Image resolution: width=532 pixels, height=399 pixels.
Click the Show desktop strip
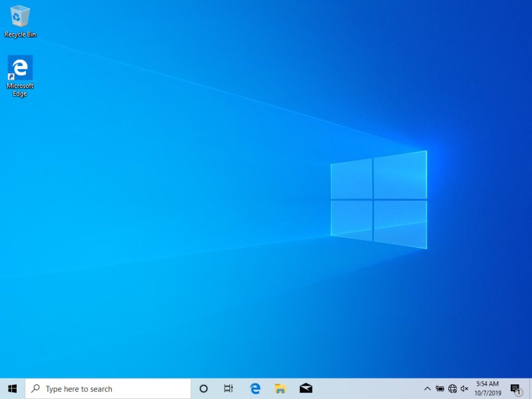point(531,388)
